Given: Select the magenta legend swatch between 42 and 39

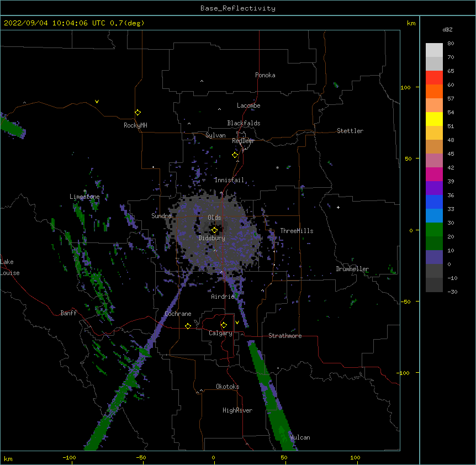Looking at the screenshot, I should pyautogui.click(x=434, y=174).
